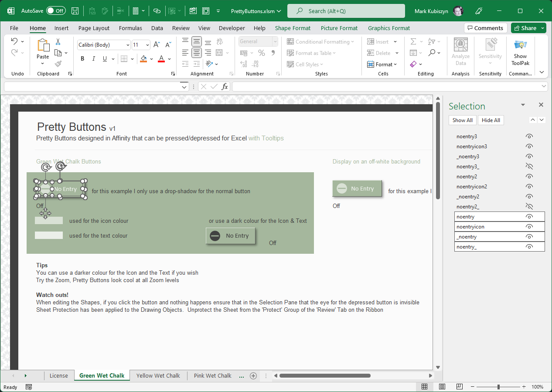Image resolution: width=552 pixels, height=392 pixels.
Task: Click the Show All button
Action: [x=462, y=120]
